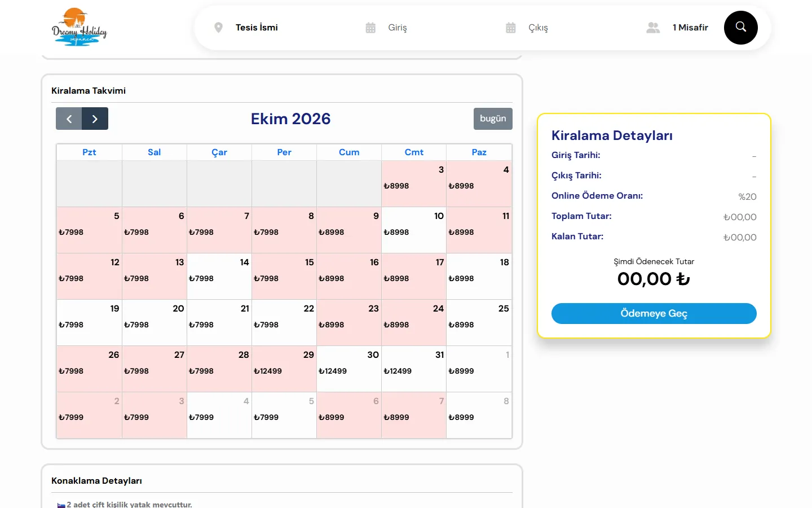The width and height of the screenshot is (812, 508).
Task: Go to next month in calendar
Action: click(x=95, y=119)
